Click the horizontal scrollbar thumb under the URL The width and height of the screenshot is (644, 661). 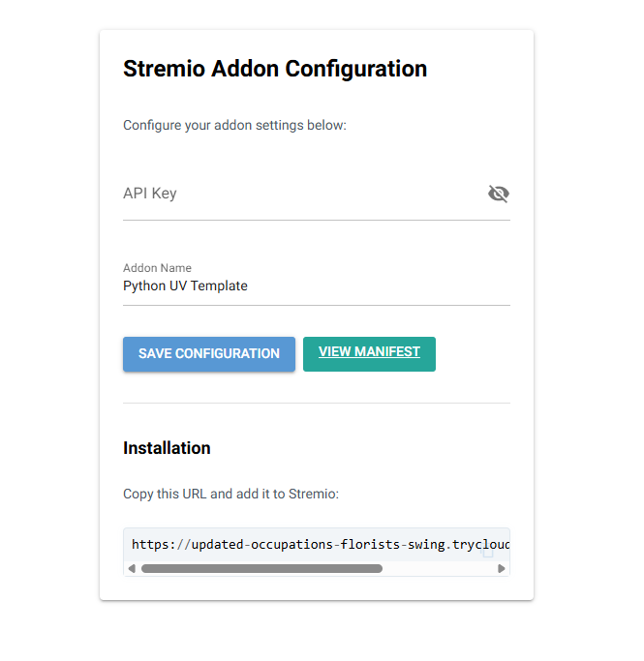(261, 569)
